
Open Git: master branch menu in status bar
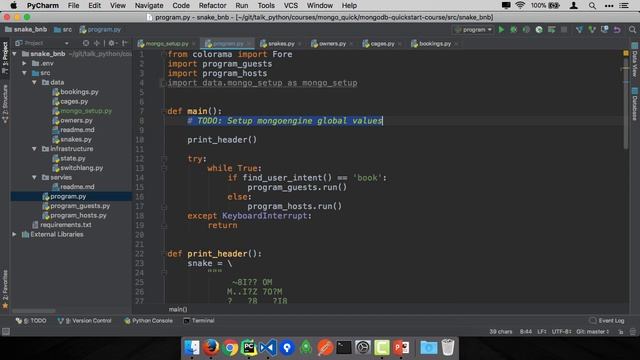[593, 332]
